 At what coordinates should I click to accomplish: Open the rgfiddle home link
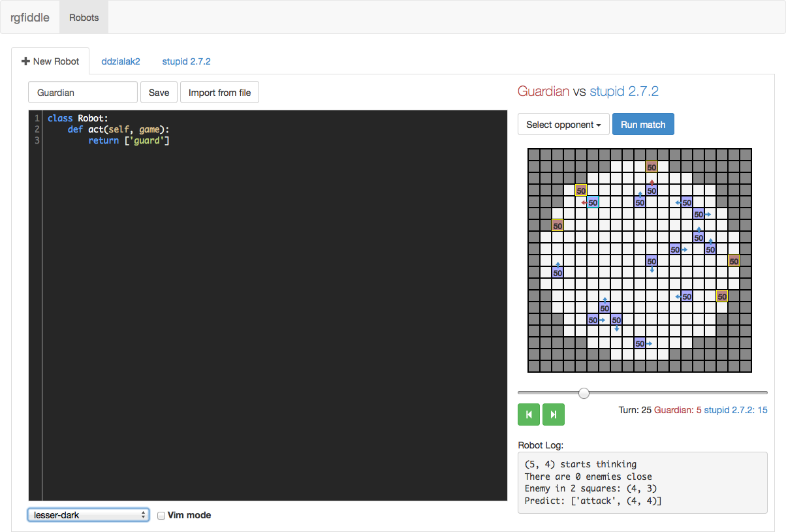(30, 18)
